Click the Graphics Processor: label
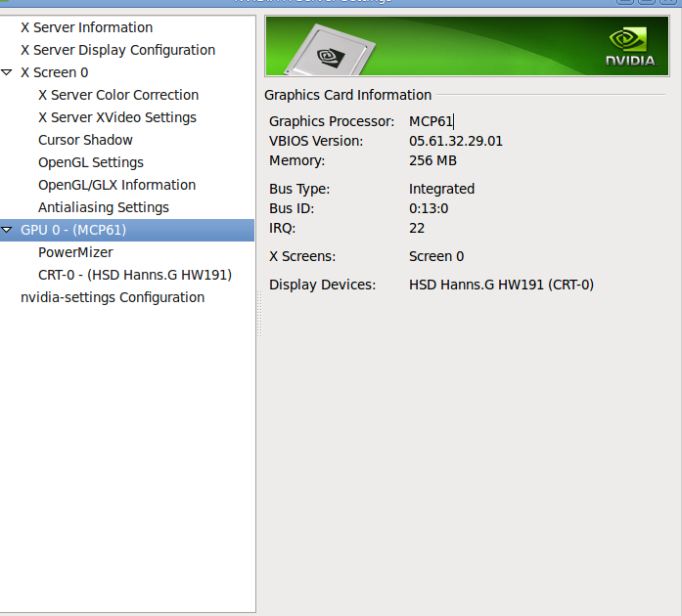This screenshot has height=616, width=682. 332,121
